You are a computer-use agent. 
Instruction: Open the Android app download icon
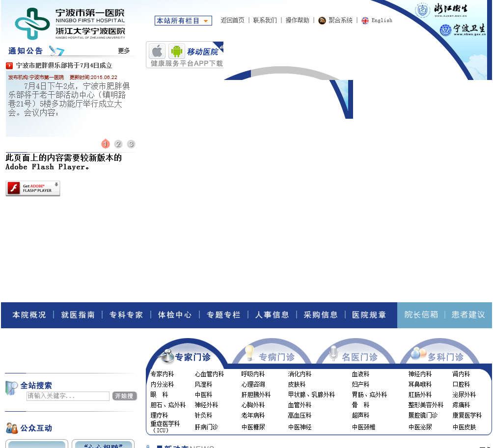tap(176, 51)
